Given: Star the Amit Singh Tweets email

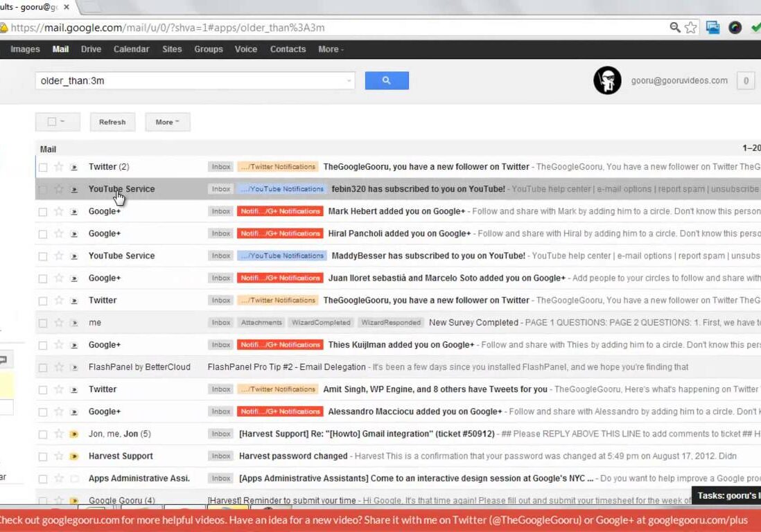Looking at the screenshot, I should click(x=59, y=389).
